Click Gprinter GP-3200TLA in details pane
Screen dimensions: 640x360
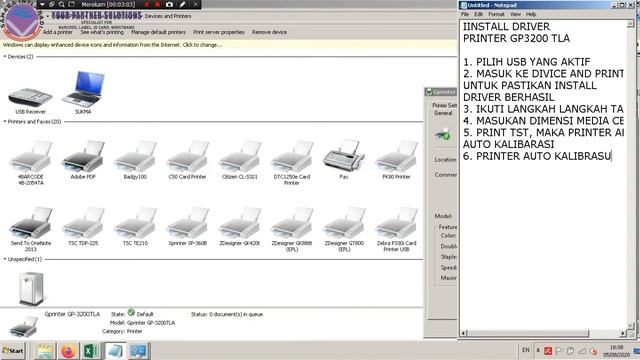pos(72,314)
